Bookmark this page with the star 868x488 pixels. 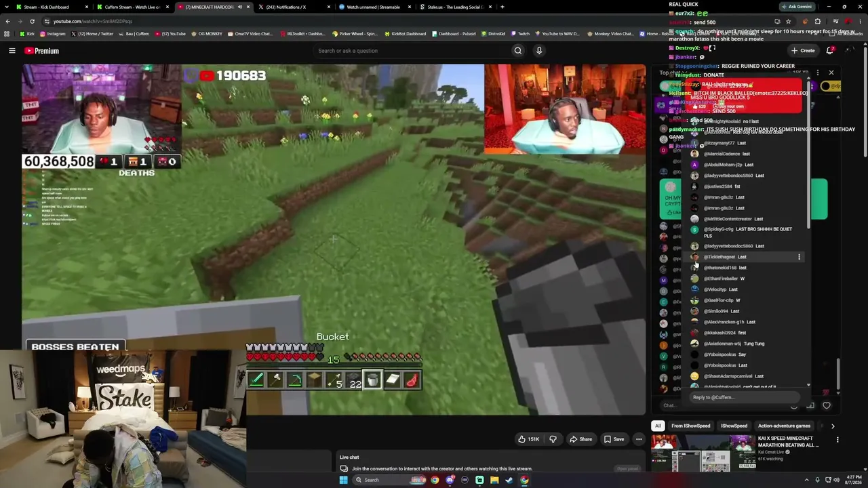[788, 21]
